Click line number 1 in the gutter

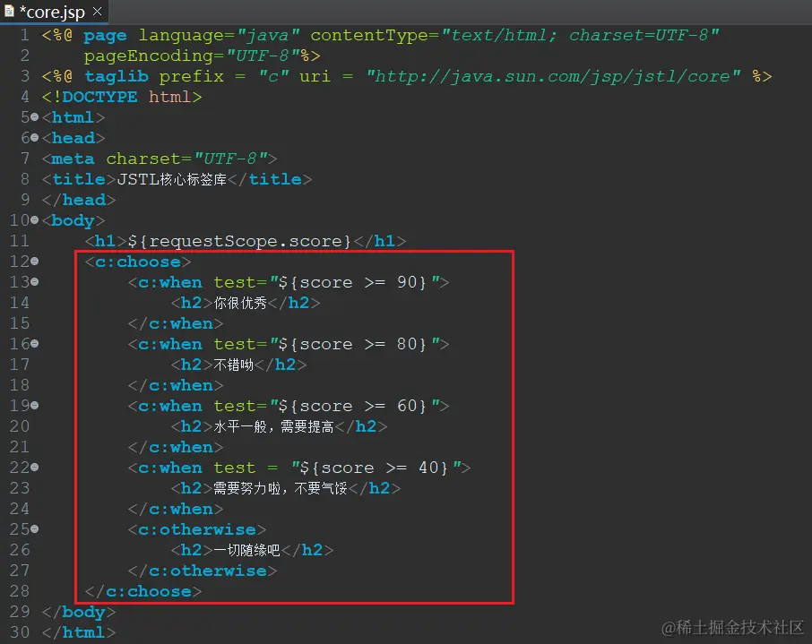coord(24,35)
